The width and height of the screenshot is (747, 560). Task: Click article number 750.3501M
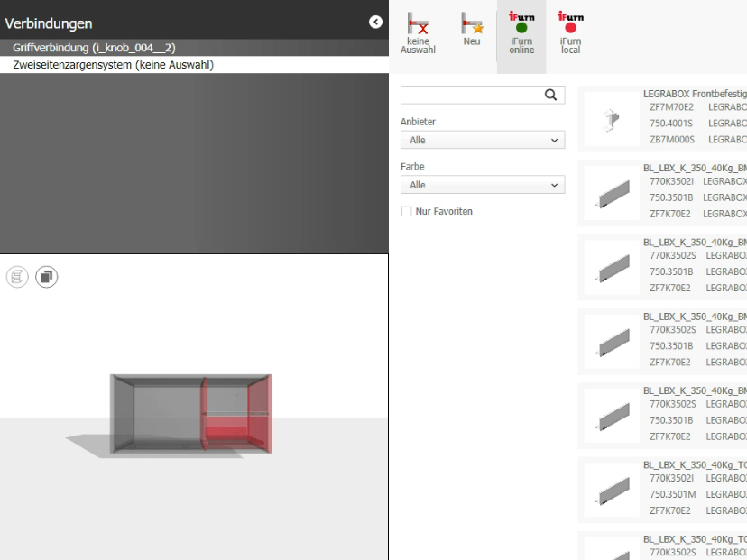tap(672, 495)
